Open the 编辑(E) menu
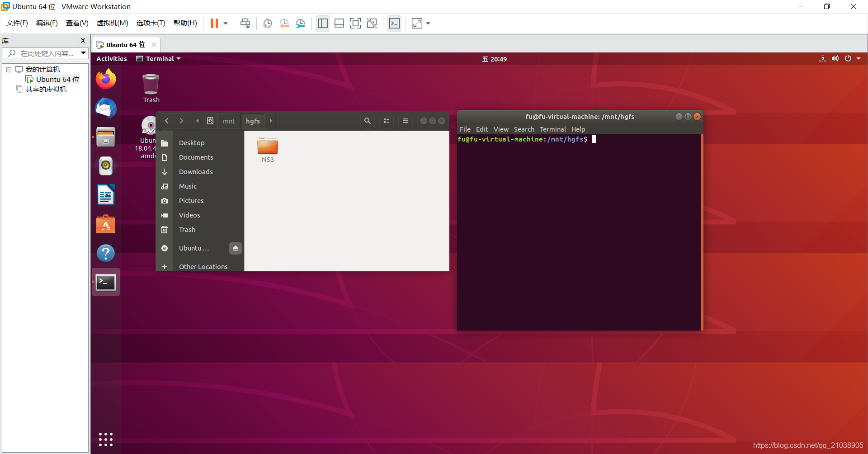 [x=47, y=23]
